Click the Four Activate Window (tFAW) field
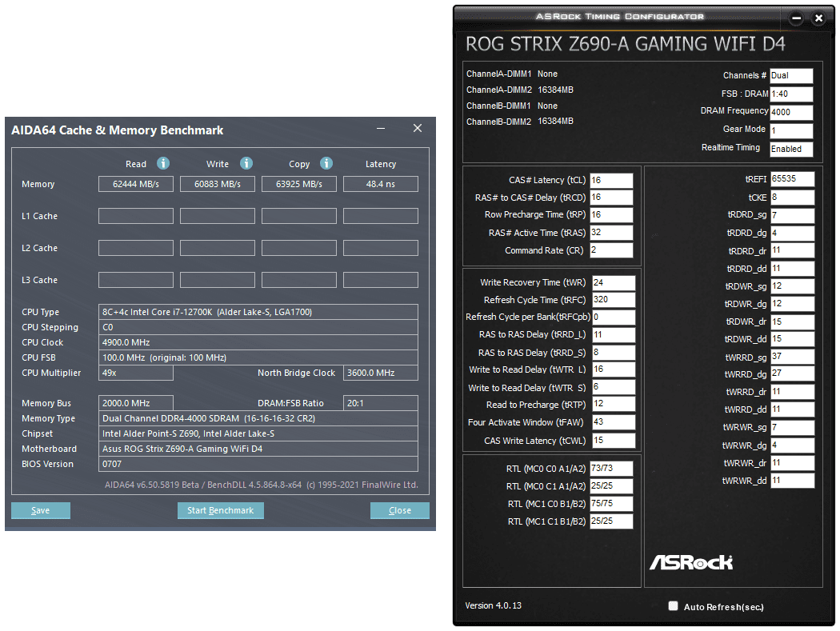The width and height of the screenshot is (840, 631). point(614,422)
